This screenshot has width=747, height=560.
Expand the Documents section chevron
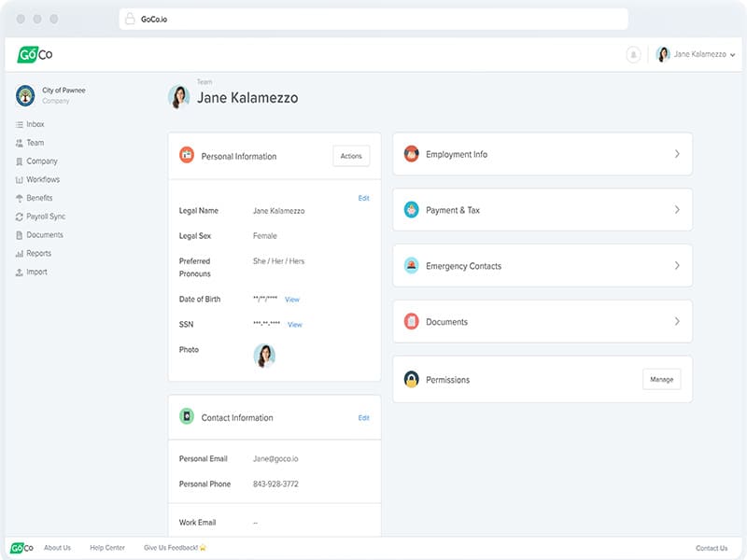pyautogui.click(x=677, y=322)
